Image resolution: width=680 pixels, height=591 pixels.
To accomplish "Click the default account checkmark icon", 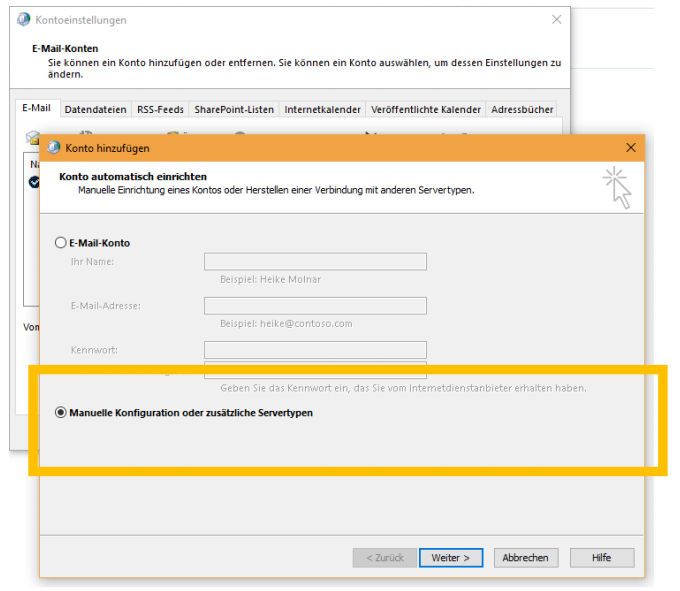I will tap(34, 182).
